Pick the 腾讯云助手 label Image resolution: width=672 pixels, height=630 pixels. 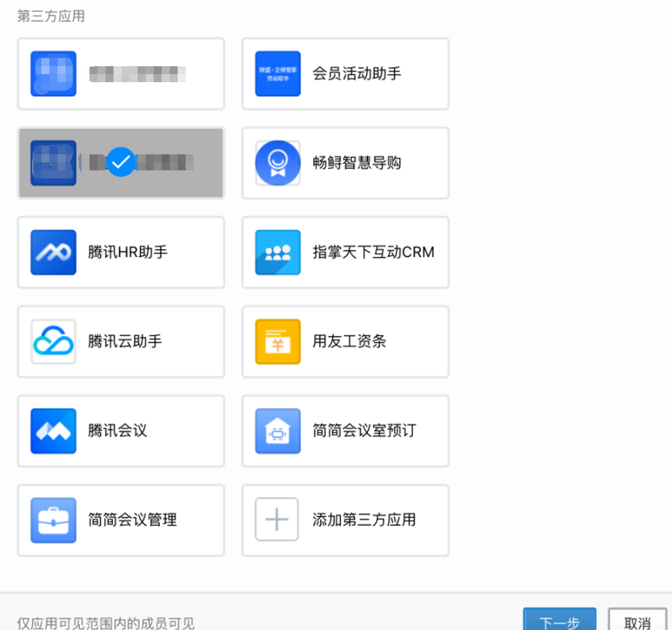pyautogui.click(x=125, y=341)
